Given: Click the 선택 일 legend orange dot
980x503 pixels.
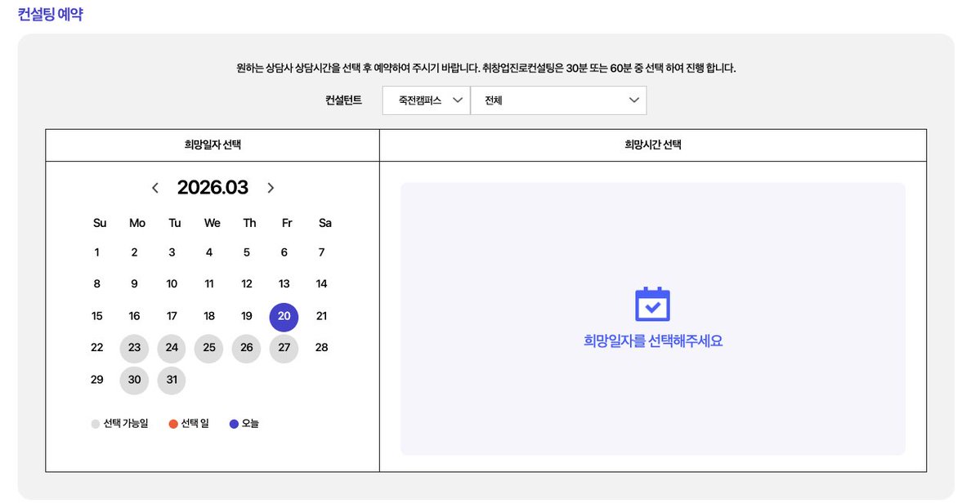Looking at the screenshot, I should (173, 425).
